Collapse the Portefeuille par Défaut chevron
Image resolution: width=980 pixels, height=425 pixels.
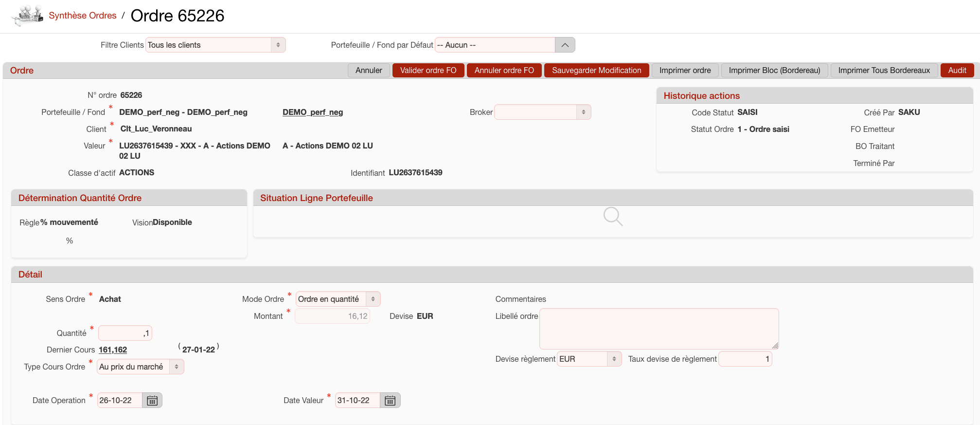(565, 45)
